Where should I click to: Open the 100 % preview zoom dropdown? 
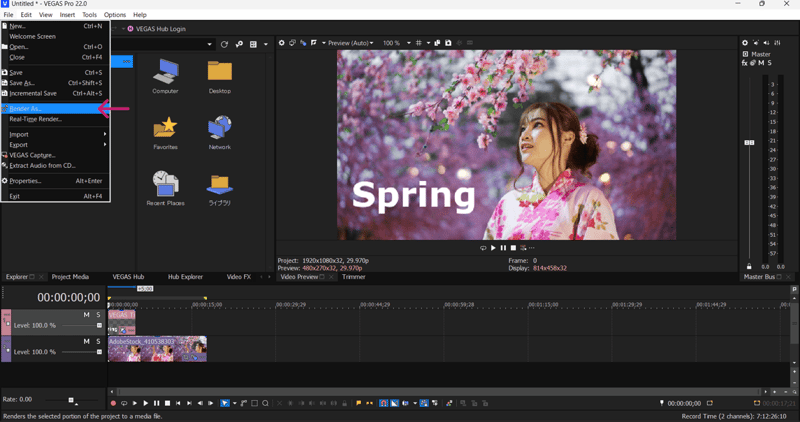coord(394,43)
